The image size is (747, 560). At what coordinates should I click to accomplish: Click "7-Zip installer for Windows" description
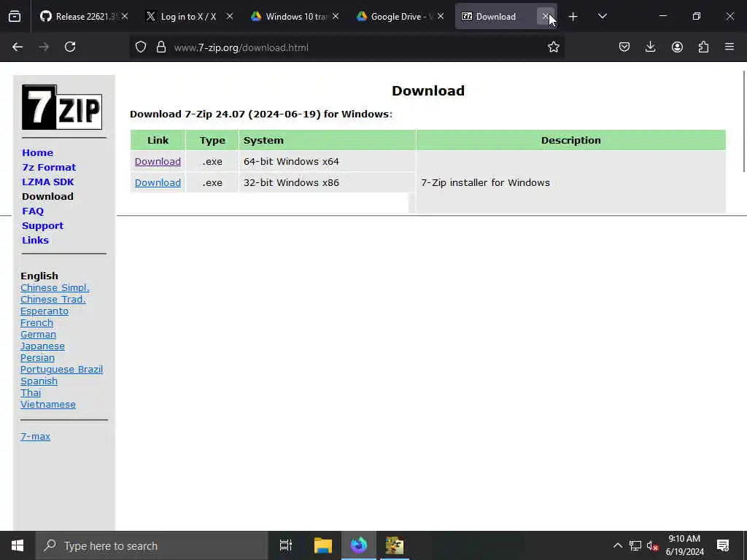click(x=485, y=183)
